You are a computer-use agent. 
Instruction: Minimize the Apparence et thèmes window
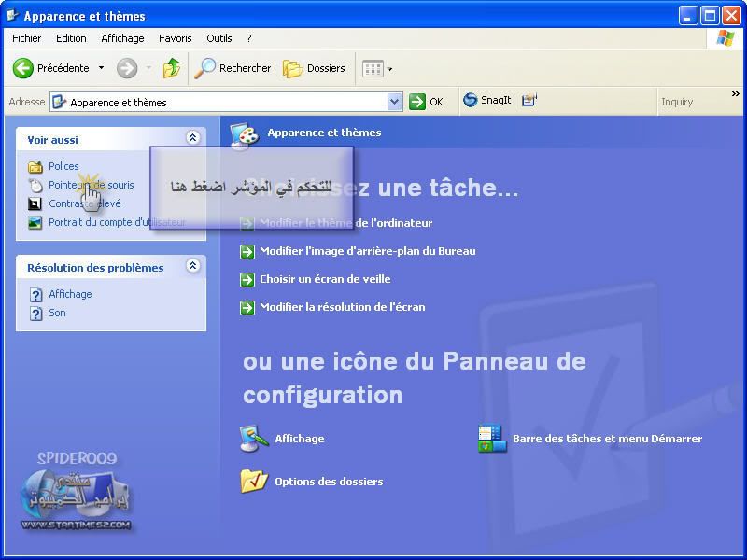688,16
